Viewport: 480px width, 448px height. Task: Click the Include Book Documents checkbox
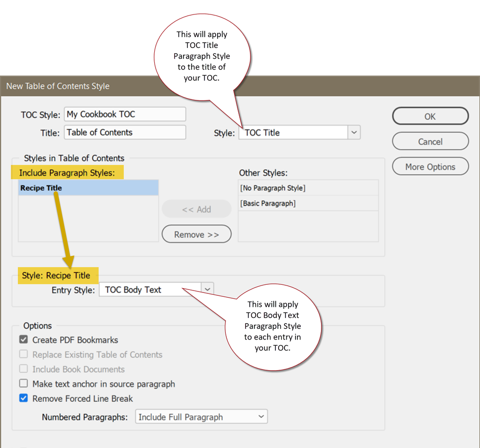click(x=23, y=369)
